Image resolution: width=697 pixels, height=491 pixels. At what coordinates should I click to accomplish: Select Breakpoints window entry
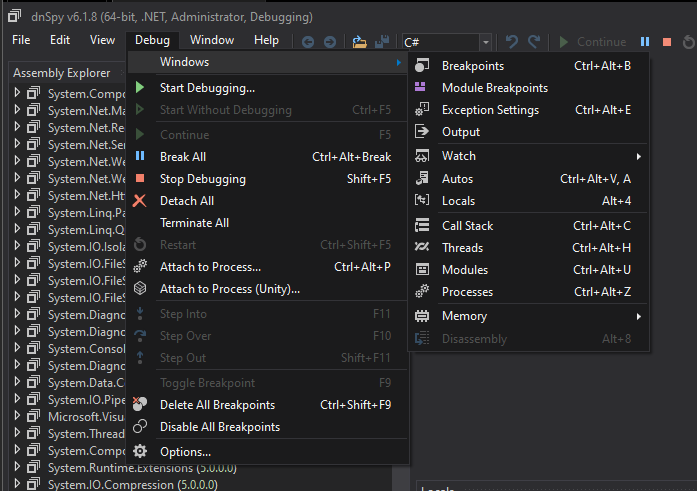point(529,66)
